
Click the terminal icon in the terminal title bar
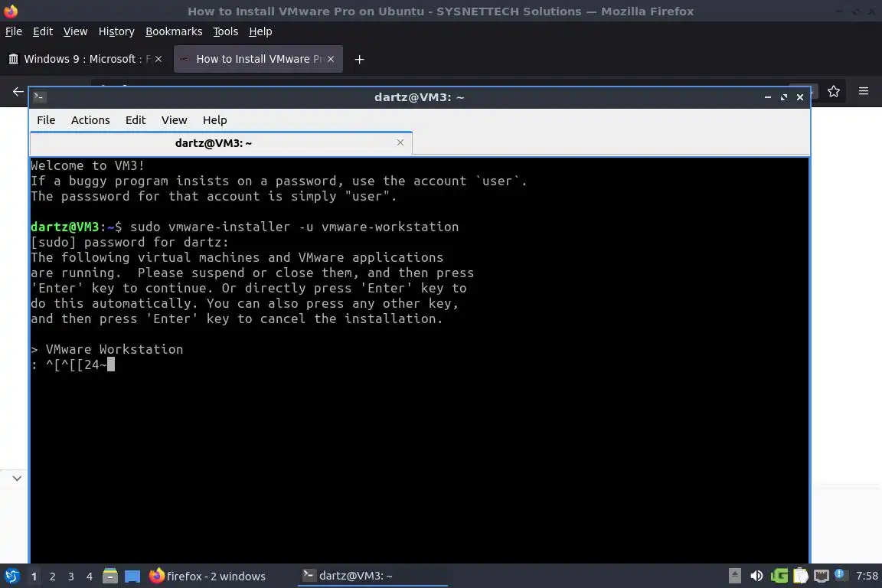[39, 96]
